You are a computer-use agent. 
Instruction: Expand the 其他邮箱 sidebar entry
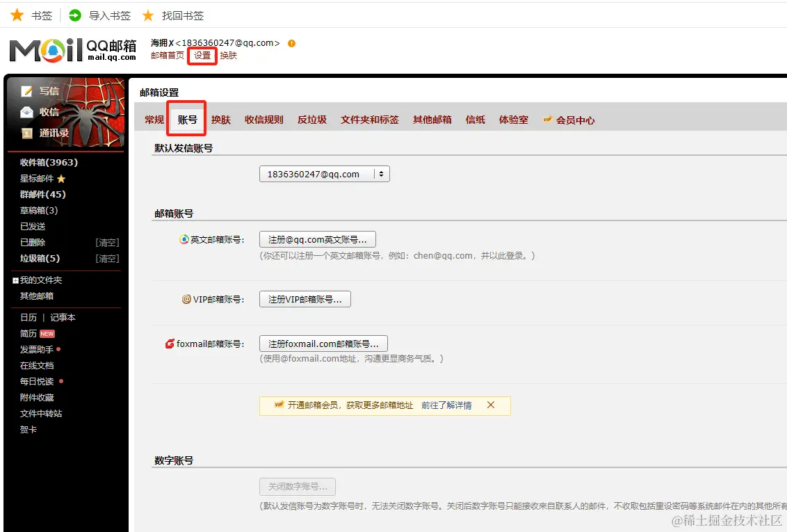coord(35,295)
